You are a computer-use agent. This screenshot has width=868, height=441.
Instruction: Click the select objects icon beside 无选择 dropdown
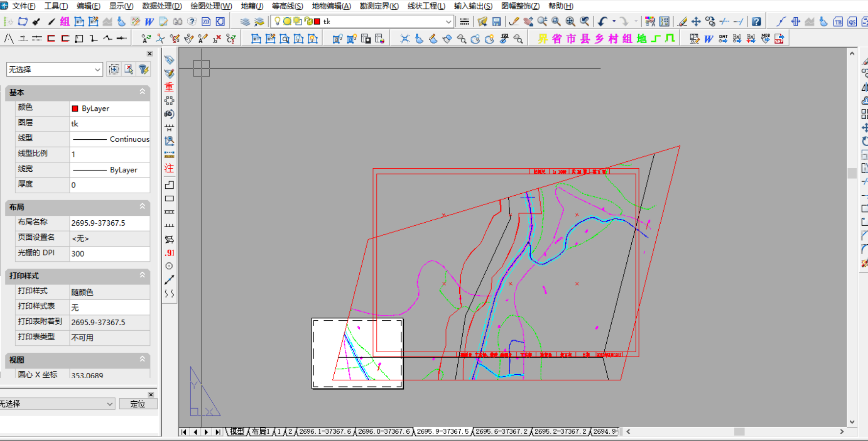click(x=114, y=70)
